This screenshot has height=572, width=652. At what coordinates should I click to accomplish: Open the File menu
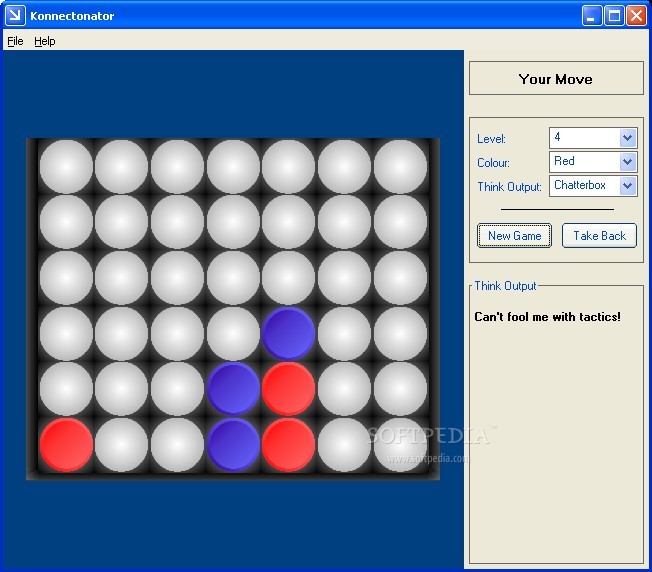point(15,41)
